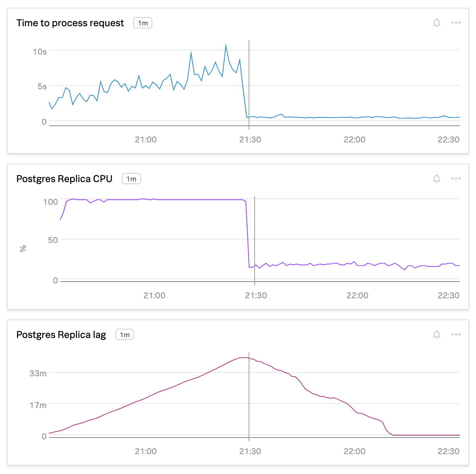This screenshot has height=474, width=476.
Task: Open the "1m" interval selector on request chart
Action: [142, 23]
